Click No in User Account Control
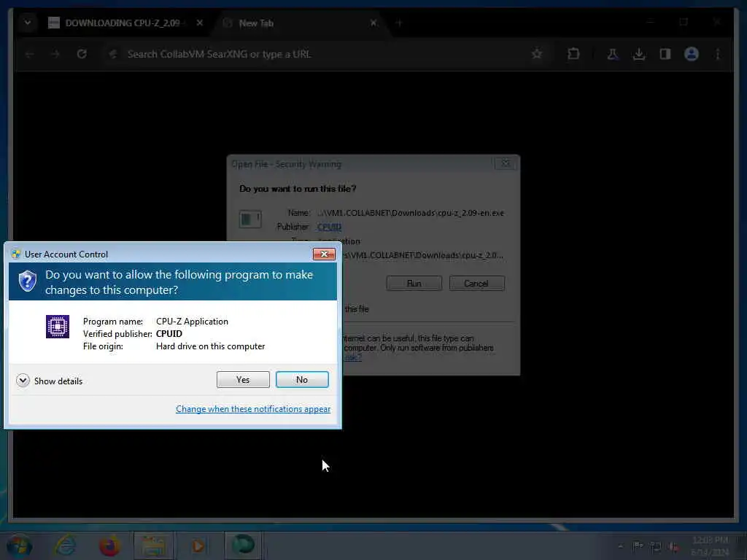 click(x=302, y=379)
